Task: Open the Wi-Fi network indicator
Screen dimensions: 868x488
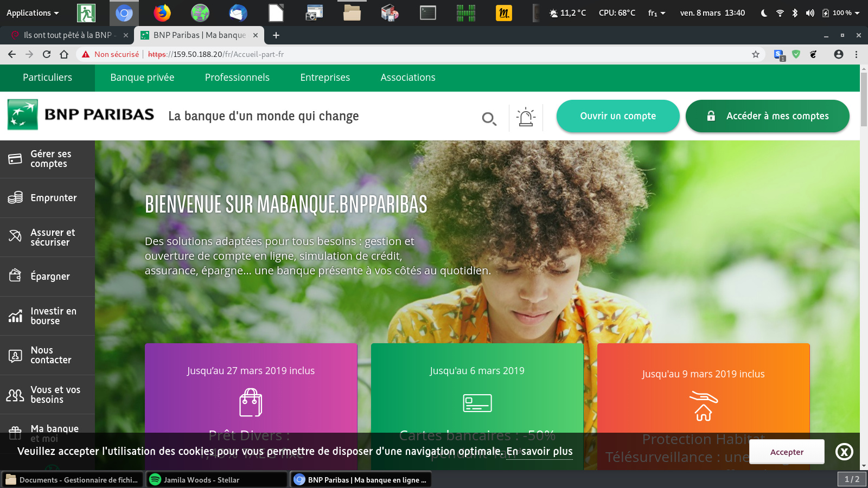Action: [x=780, y=13]
